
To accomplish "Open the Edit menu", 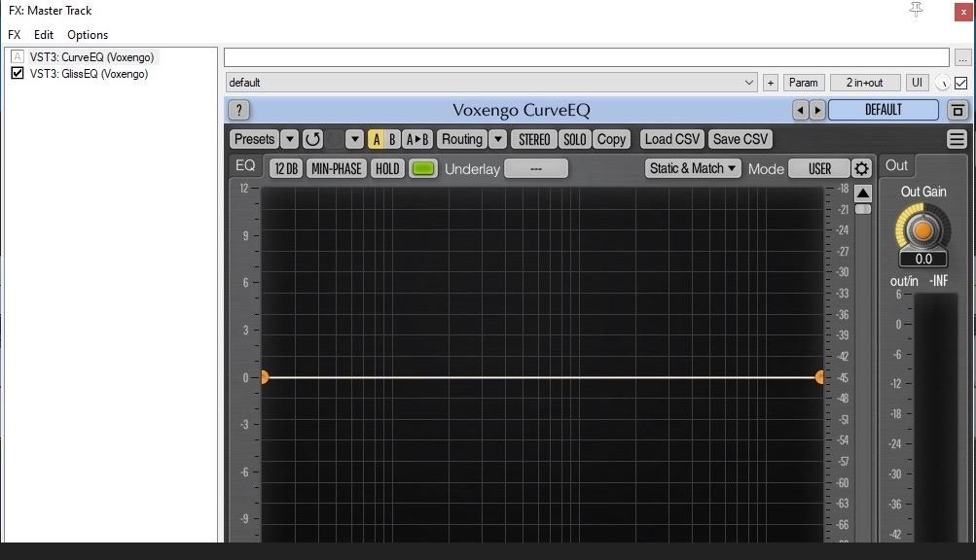I will [44, 35].
